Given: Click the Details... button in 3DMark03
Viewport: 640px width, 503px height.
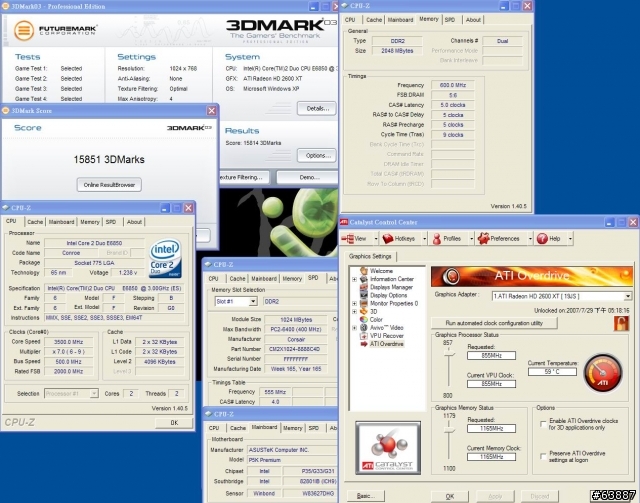Looking at the screenshot, I should [317, 108].
